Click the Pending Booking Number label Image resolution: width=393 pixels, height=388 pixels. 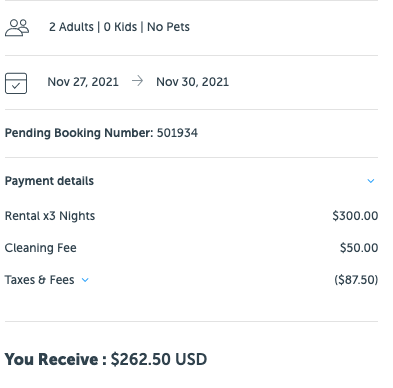coord(79,133)
